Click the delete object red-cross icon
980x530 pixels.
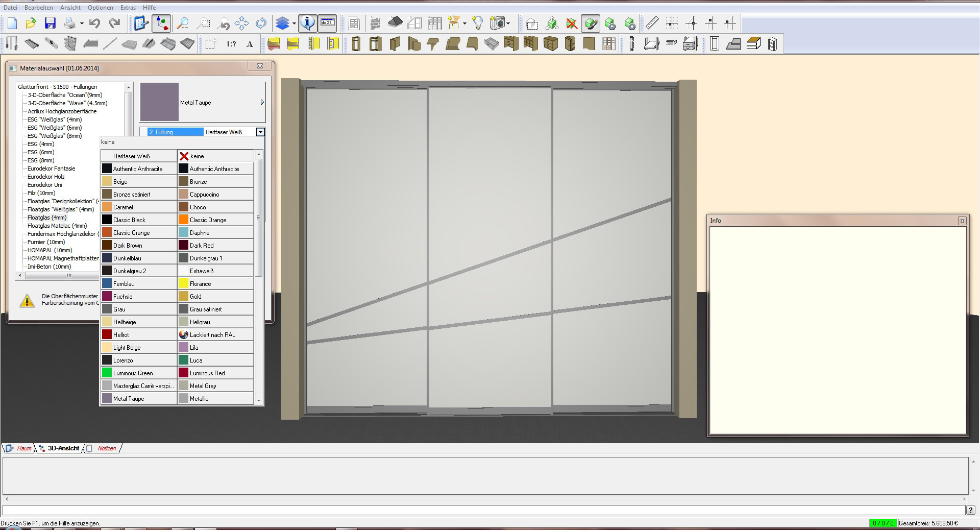[572, 23]
